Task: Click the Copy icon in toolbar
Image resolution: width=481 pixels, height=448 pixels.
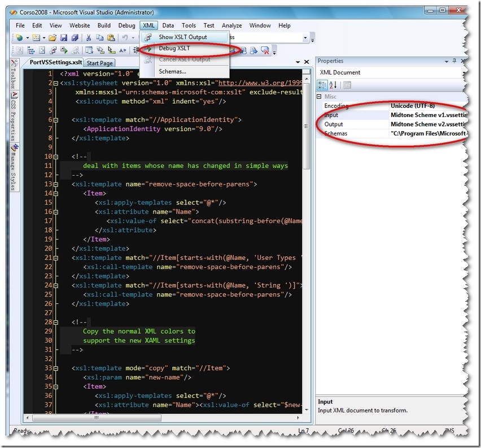Action: point(100,38)
